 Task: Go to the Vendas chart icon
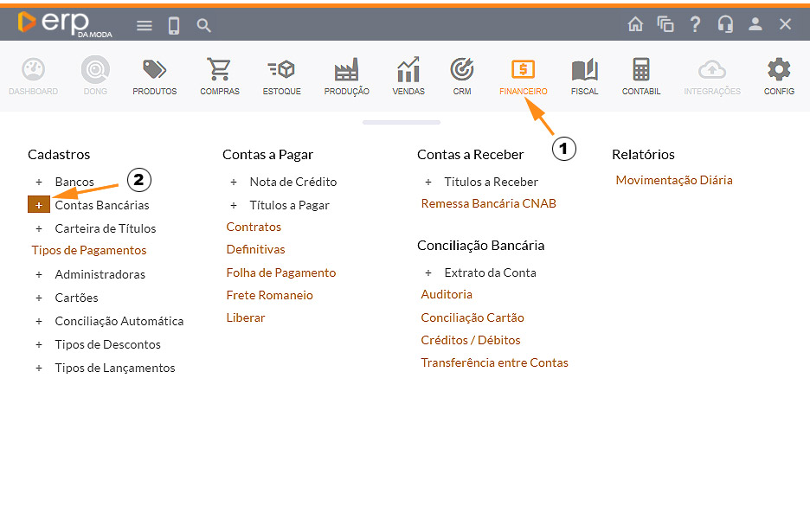408,70
